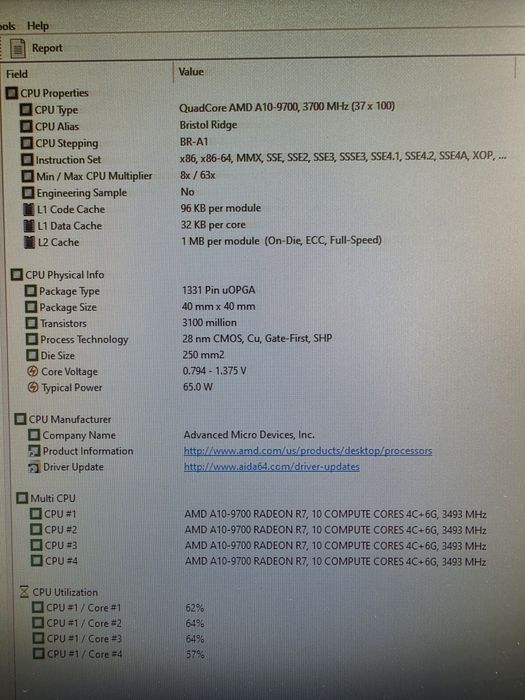This screenshot has height=700, width=525.
Task: Click the Value column header
Action: click(191, 71)
